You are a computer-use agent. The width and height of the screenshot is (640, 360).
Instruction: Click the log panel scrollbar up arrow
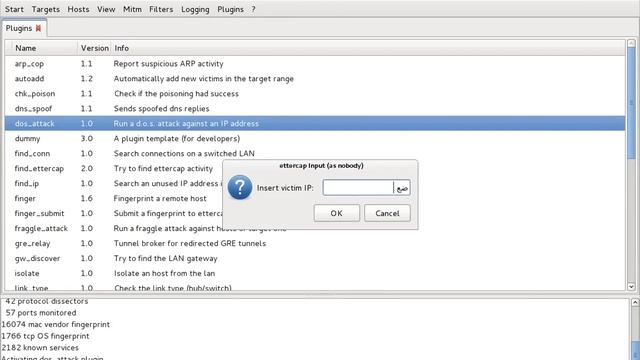click(635, 302)
